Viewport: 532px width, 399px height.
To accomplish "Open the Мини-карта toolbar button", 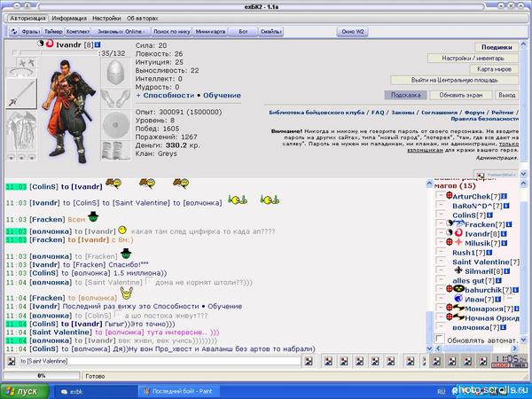I will (x=210, y=32).
